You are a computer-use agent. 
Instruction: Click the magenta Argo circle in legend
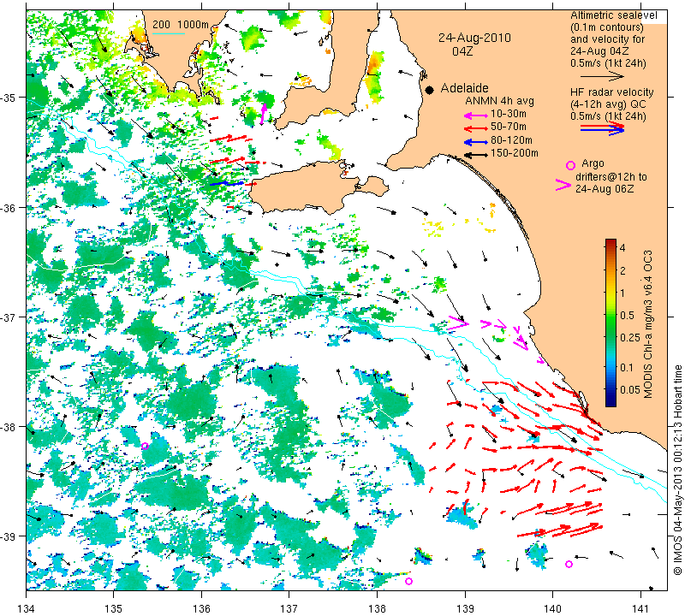pos(570,165)
